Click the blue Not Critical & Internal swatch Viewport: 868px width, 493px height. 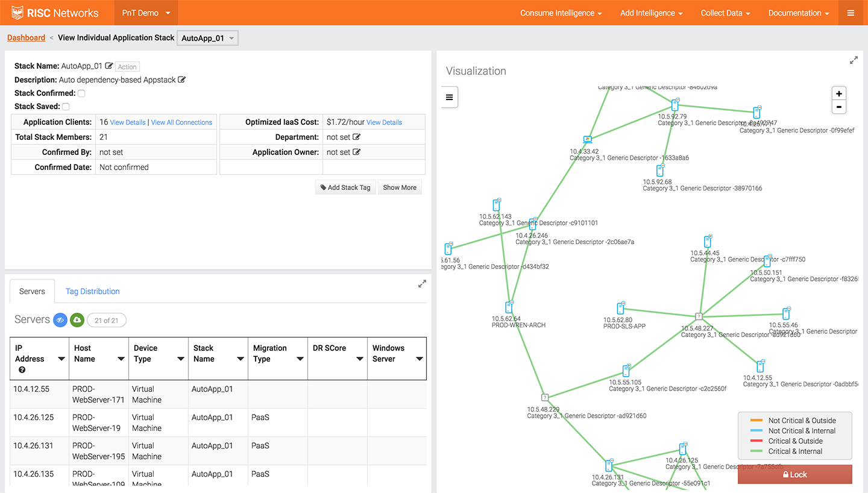click(x=756, y=431)
